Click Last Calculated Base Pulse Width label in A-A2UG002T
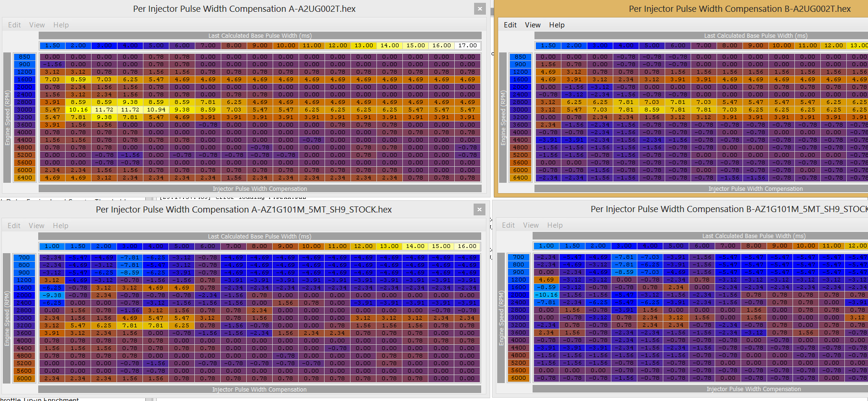 coord(260,36)
